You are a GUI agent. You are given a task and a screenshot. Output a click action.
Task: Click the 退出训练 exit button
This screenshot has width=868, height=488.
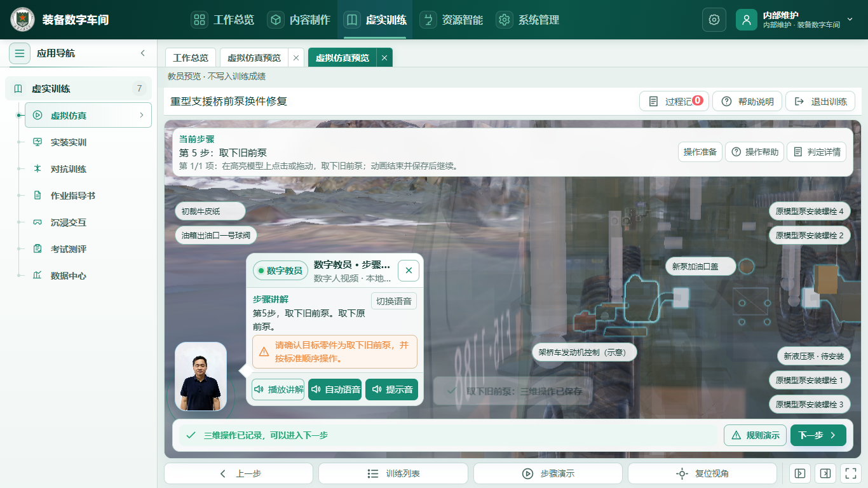820,101
